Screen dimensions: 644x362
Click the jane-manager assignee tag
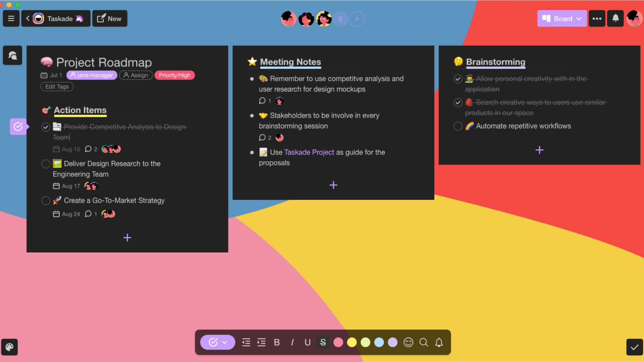tap(92, 75)
